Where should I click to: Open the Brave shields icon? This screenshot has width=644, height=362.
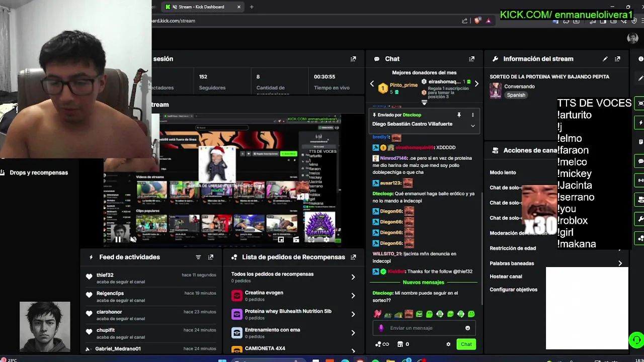tap(477, 21)
